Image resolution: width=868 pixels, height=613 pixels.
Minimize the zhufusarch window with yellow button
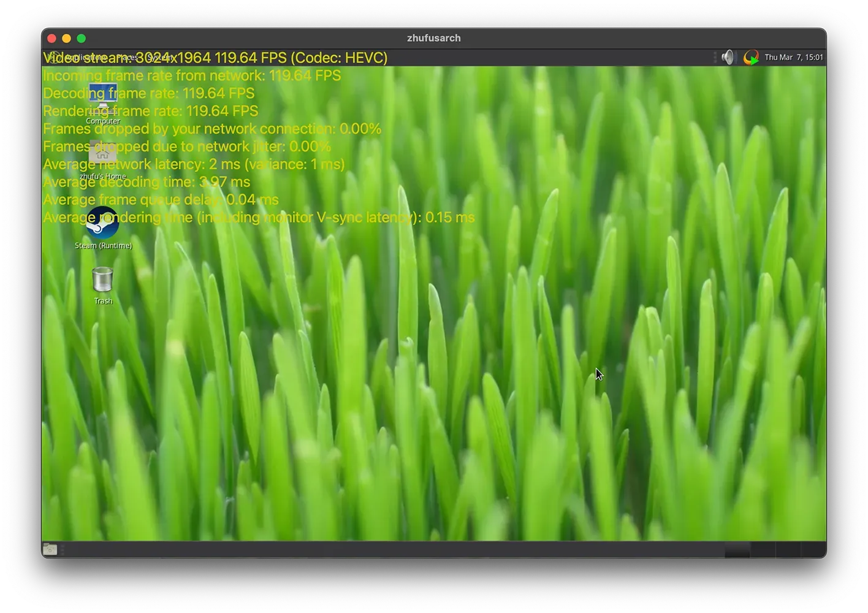66,38
